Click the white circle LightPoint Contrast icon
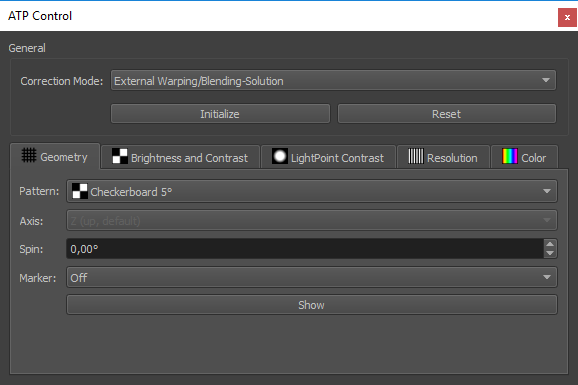This screenshot has height=385, width=578. pyautogui.click(x=280, y=156)
